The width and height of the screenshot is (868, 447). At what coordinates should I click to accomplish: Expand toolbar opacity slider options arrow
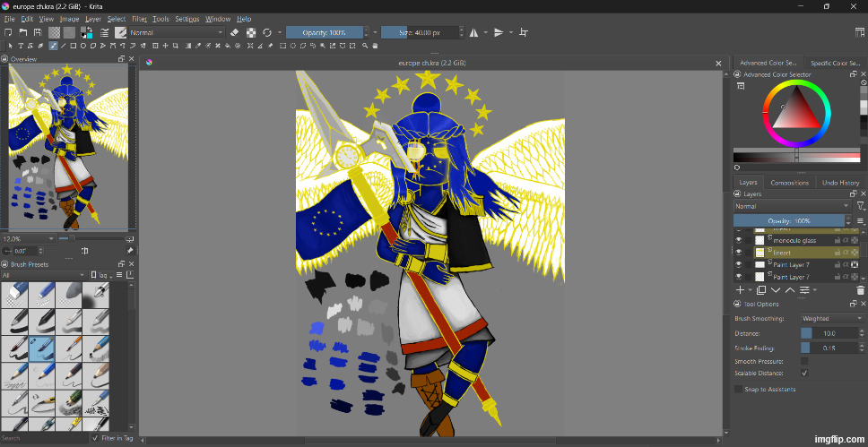click(375, 32)
